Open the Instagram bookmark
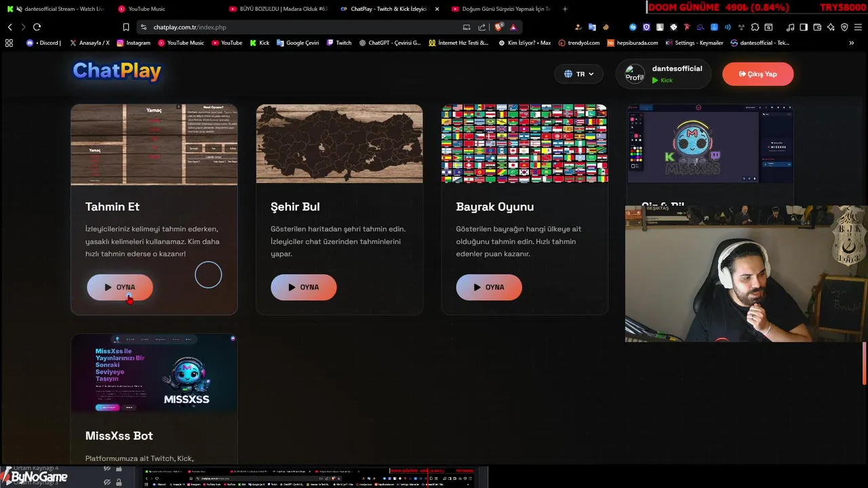The height and width of the screenshot is (488, 868). tap(134, 43)
